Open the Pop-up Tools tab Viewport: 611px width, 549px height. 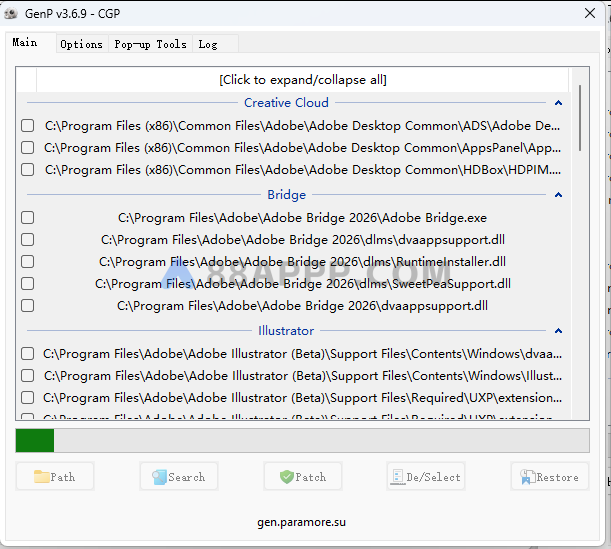[150, 44]
